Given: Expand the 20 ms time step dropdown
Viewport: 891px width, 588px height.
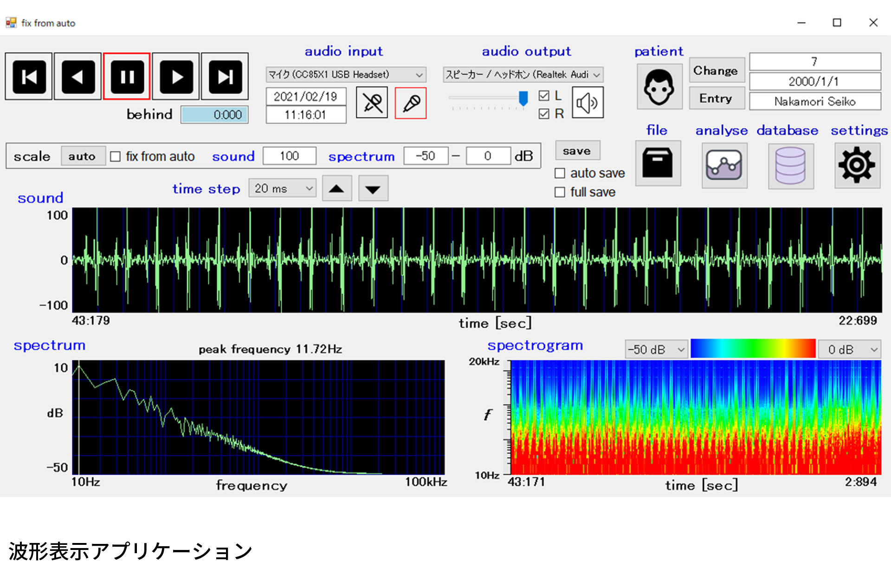Looking at the screenshot, I should point(282,188).
